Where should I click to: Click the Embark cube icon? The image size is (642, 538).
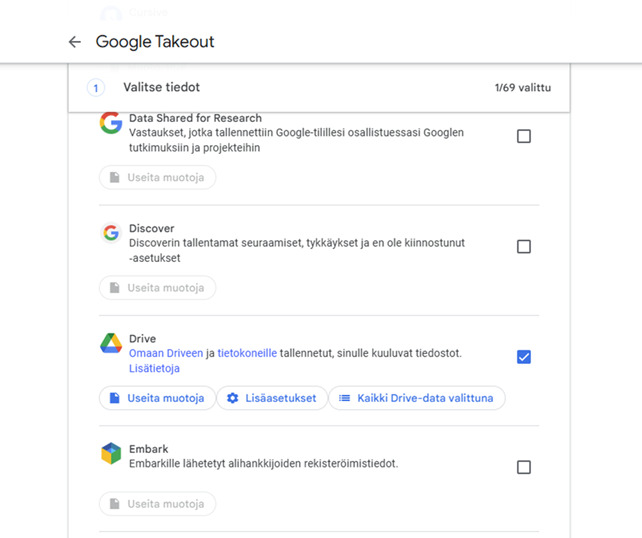coord(111,453)
